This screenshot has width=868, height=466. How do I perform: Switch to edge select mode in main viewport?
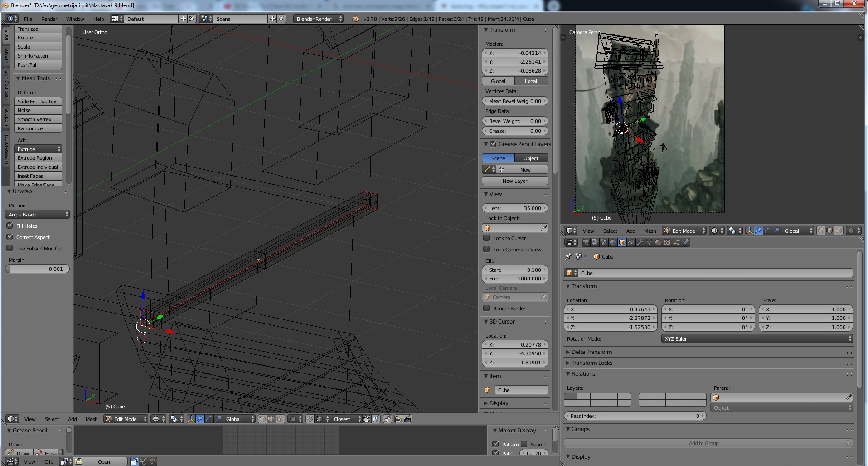[271, 419]
